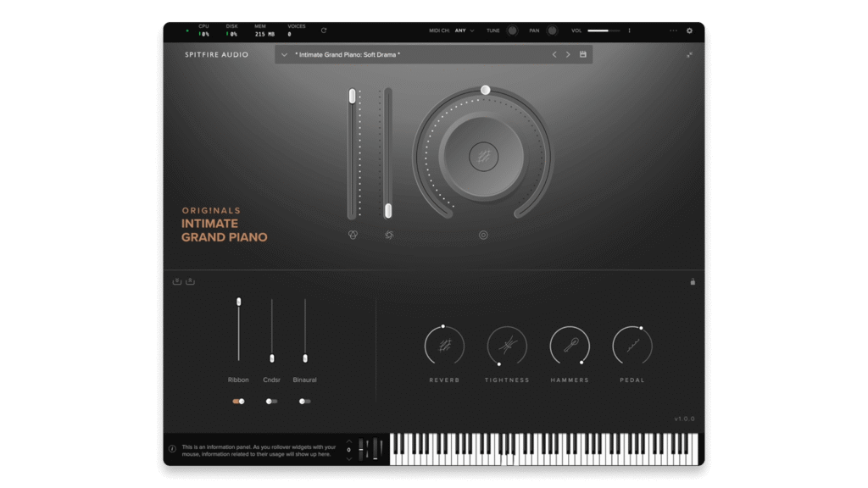The image size is (868, 488).
Task: Click the target icon below the big knob
Action: point(483,236)
